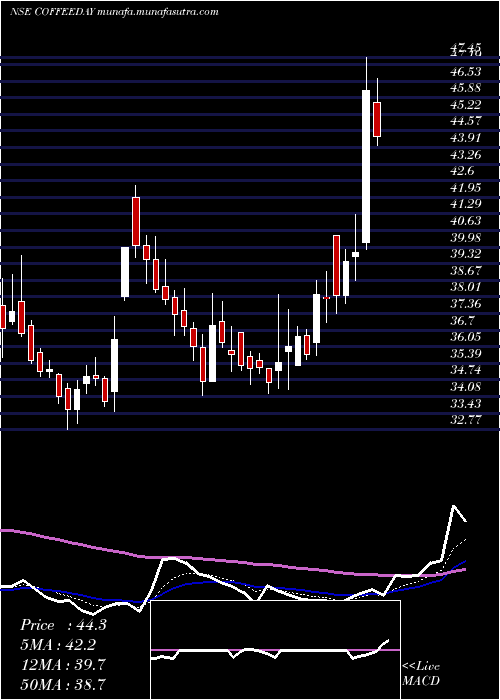Click the '39.98' price axis label
This screenshot has height=700, width=500.
(465, 238)
